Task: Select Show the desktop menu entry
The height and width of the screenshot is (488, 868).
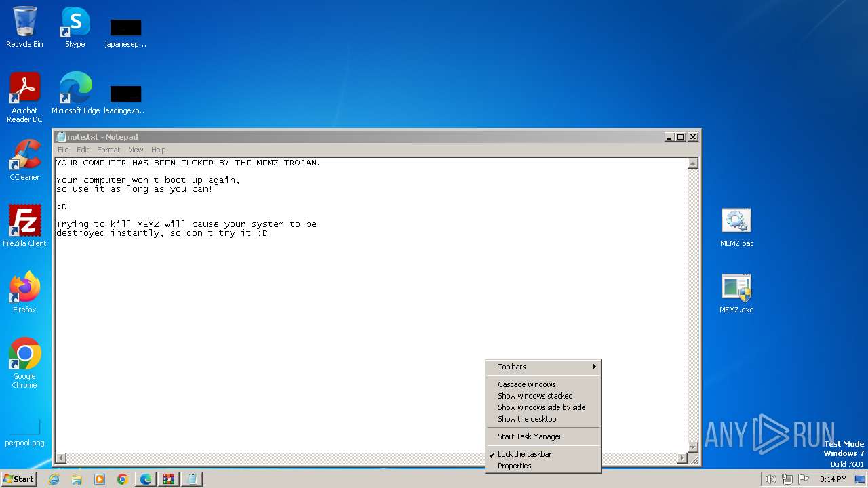Action: pos(543,419)
